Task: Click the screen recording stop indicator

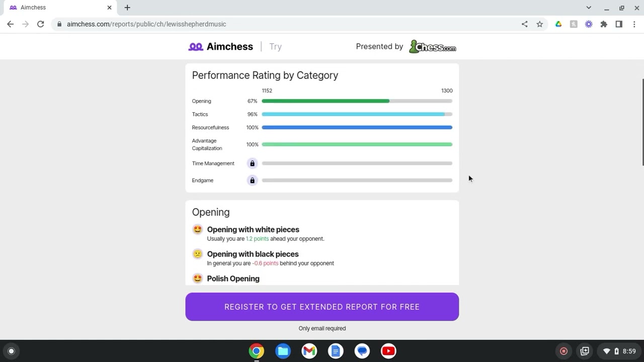Action: pos(563,351)
